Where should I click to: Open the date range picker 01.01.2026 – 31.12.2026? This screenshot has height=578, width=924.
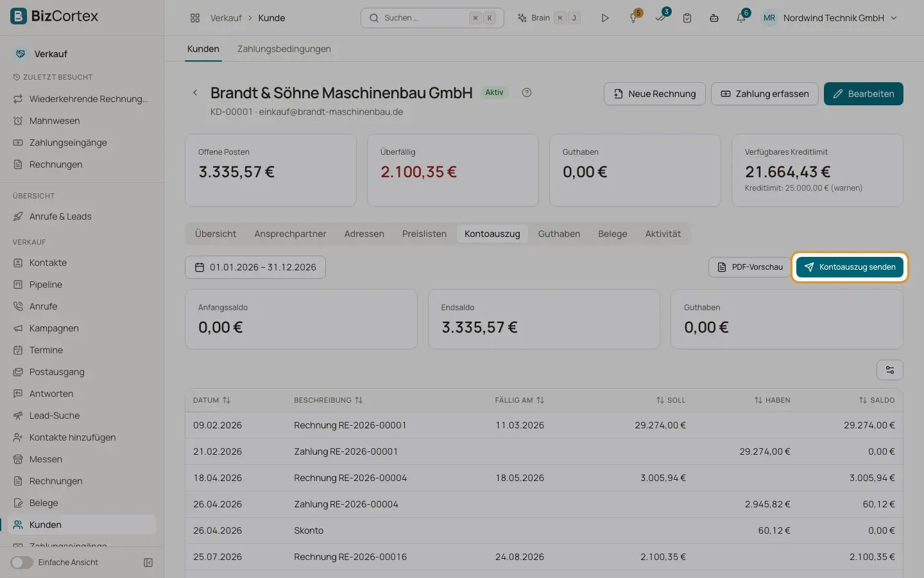click(x=255, y=267)
